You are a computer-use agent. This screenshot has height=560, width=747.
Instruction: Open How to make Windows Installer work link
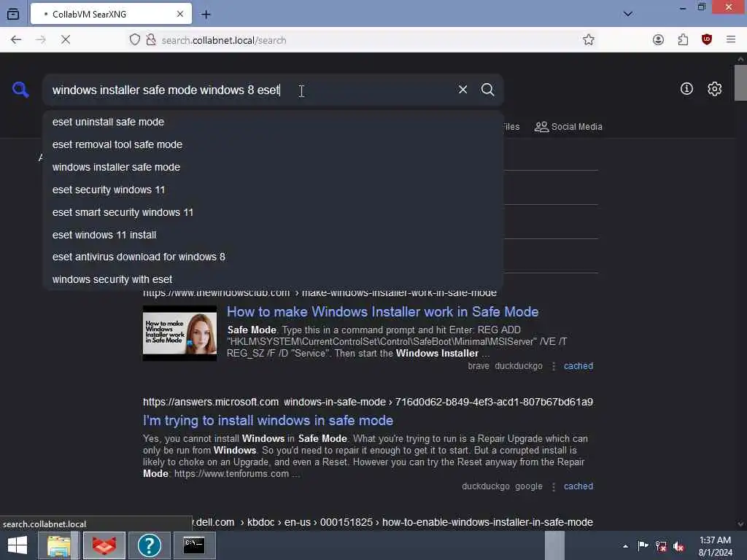point(382,312)
